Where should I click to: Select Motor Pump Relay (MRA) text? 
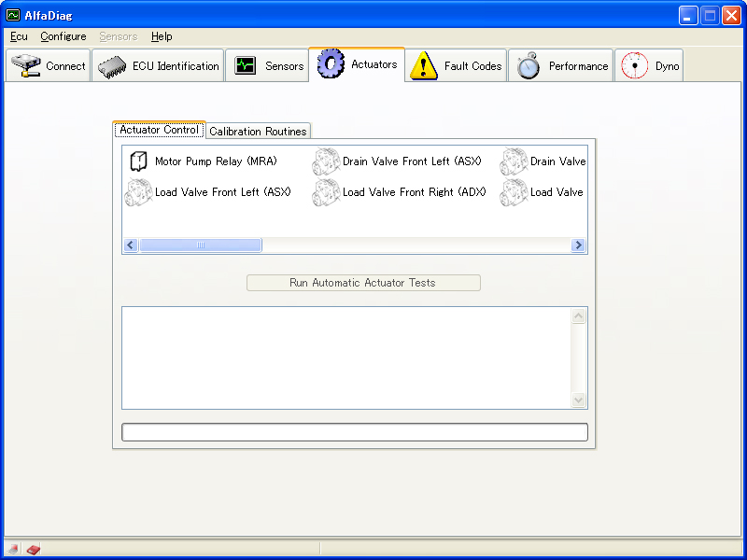[216, 161]
